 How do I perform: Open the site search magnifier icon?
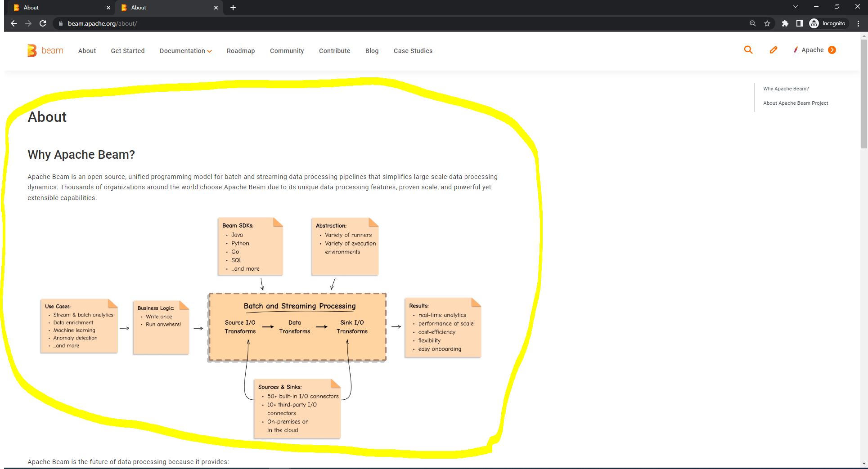[x=748, y=50]
